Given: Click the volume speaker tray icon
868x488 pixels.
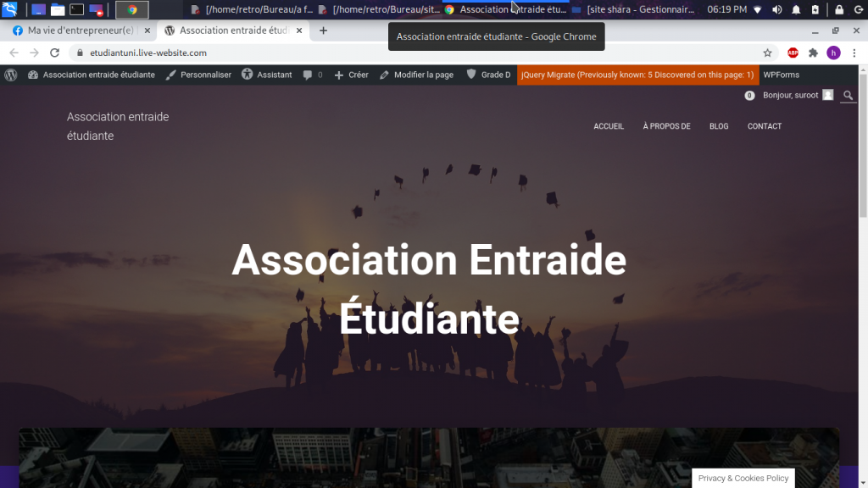Looking at the screenshot, I should [777, 9].
